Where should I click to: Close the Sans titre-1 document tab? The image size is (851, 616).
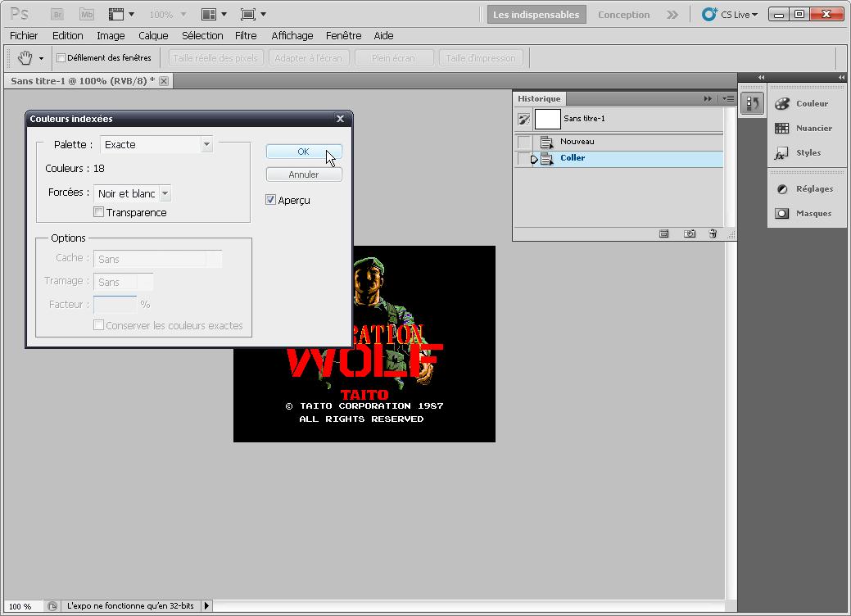(163, 81)
